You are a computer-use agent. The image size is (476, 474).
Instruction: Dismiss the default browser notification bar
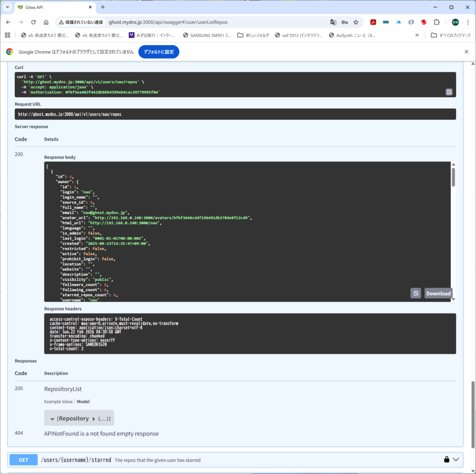point(466,52)
